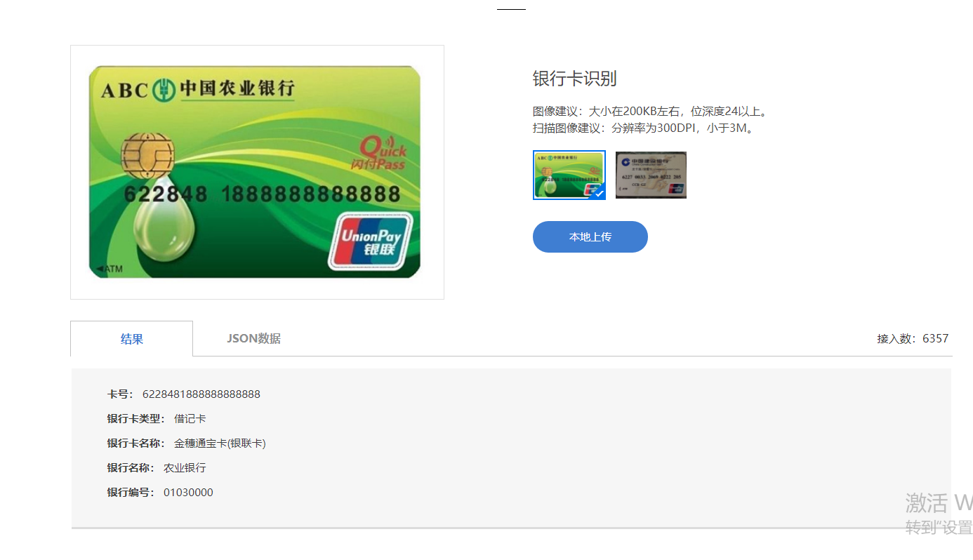This screenshot has width=973, height=560.
Task: Click the 图像建议 size recommendation line
Action: [650, 111]
